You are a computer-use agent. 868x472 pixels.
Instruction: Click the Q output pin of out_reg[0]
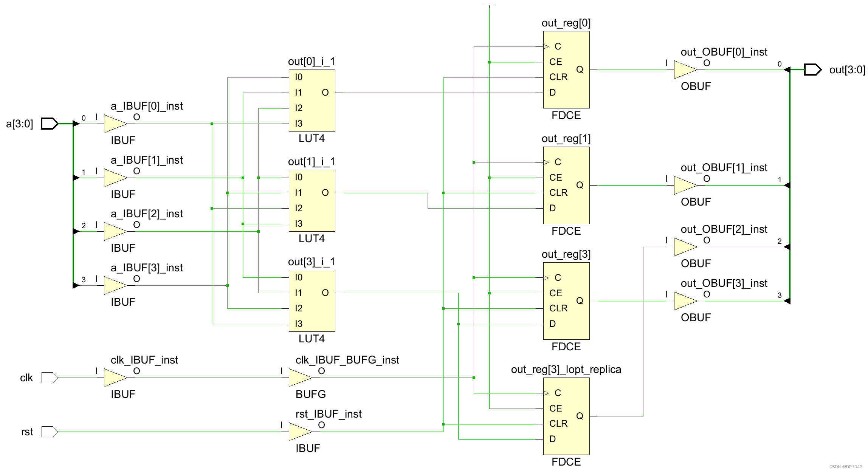coord(581,70)
